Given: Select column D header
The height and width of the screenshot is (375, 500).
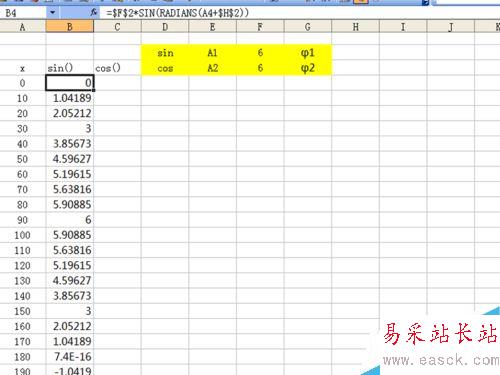Looking at the screenshot, I should click(x=165, y=27).
